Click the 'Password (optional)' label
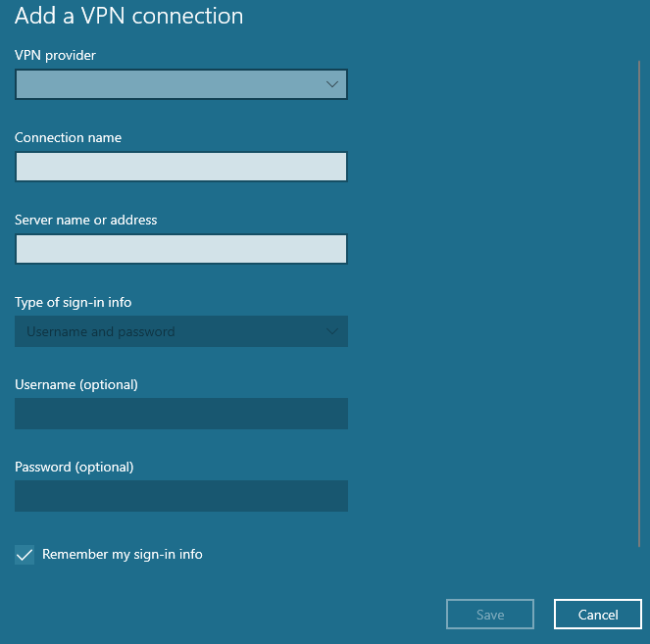Screen dimensions: 650x644 coord(74,467)
